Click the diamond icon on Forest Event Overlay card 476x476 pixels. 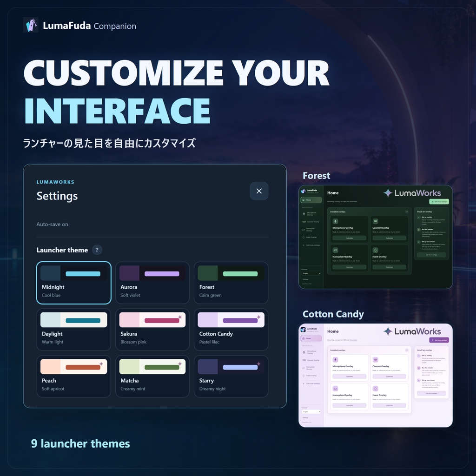(375, 250)
